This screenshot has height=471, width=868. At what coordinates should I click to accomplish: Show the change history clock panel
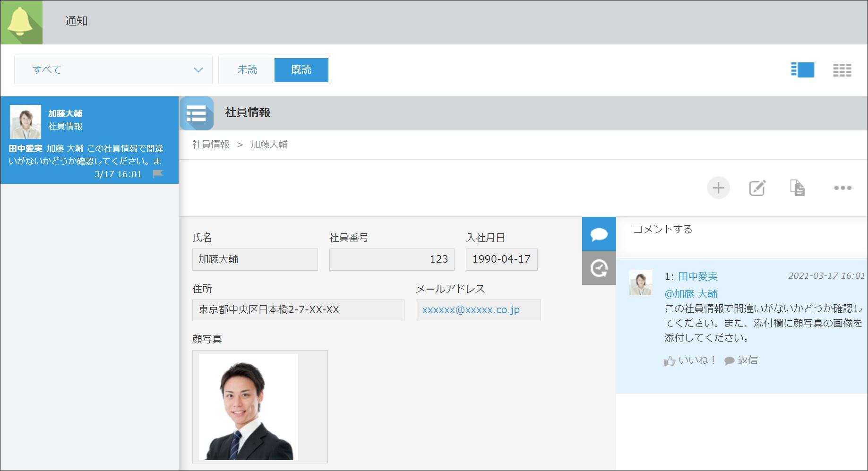click(x=599, y=268)
